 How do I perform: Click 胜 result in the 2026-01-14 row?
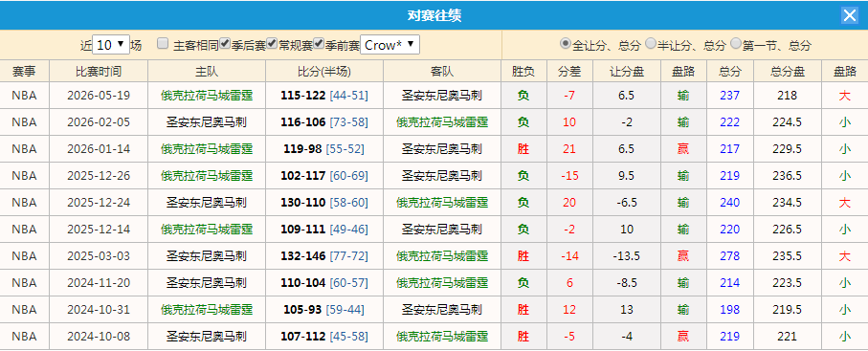coord(523,149)
